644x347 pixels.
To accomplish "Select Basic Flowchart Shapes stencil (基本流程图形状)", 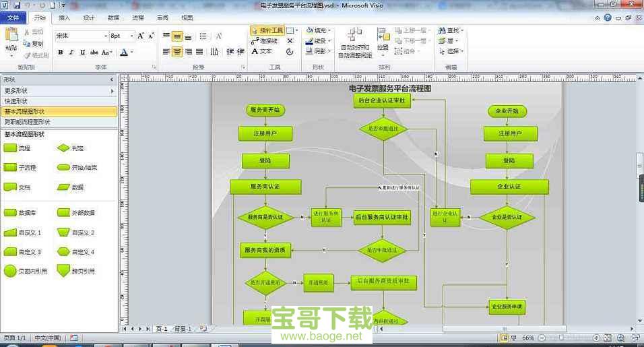I will 59,111.
